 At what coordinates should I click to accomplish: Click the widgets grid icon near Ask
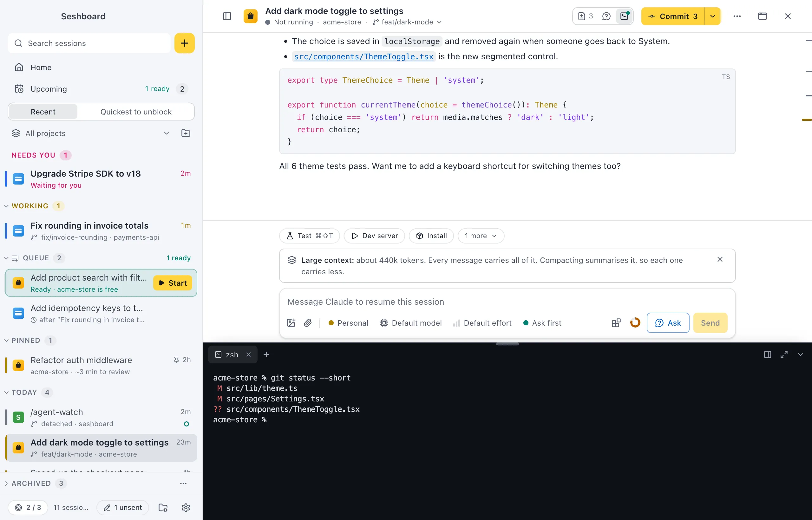coord(616,323)
